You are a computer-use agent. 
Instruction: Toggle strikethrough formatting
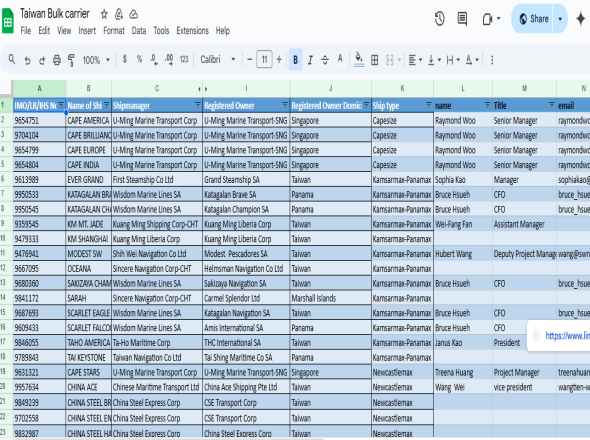point(325,60)
